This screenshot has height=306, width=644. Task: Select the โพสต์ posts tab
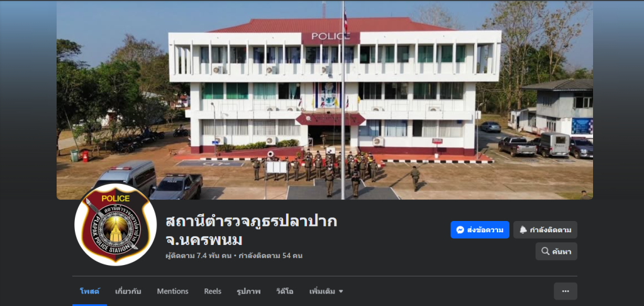coord(89,291)
